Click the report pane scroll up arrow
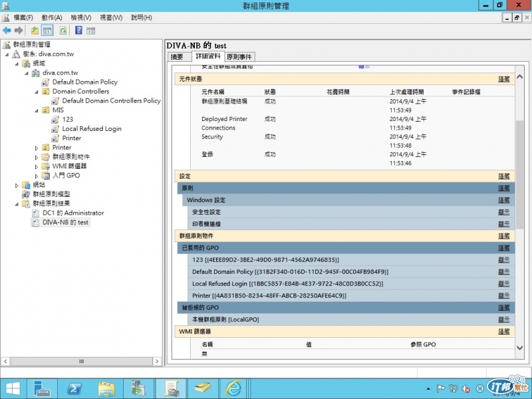Image resolution: width=532 pixels, height=399 pixels. 519,76
